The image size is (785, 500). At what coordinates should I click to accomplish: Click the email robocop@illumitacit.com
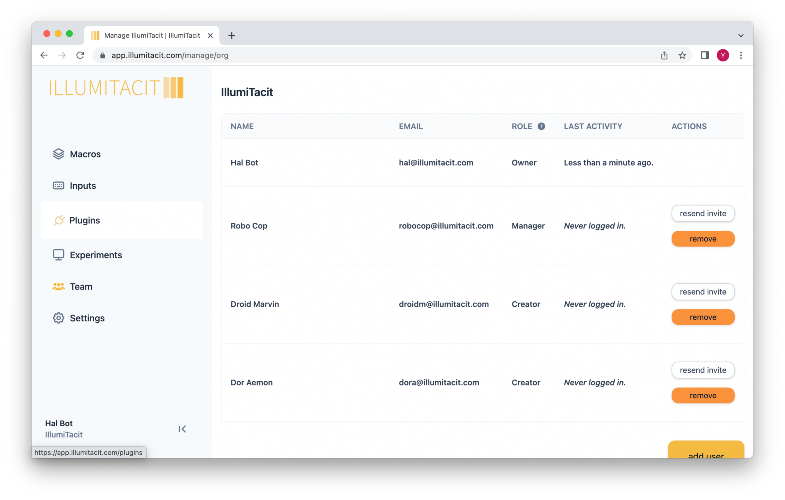tap(446, 226)
